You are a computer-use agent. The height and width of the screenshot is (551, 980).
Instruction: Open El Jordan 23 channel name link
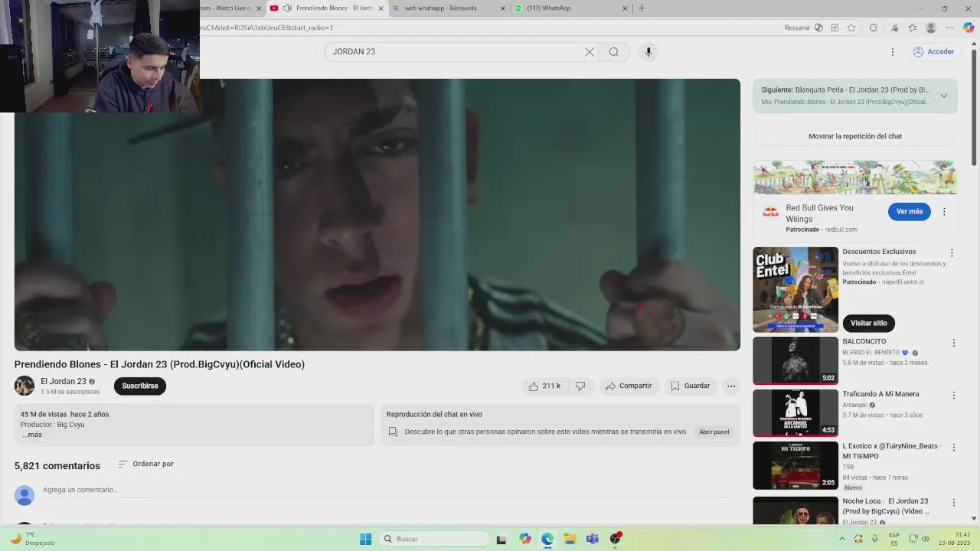click(64, 381)
